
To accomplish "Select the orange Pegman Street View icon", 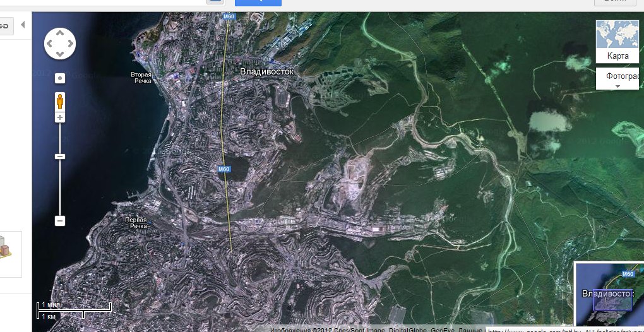I will 60,101.
